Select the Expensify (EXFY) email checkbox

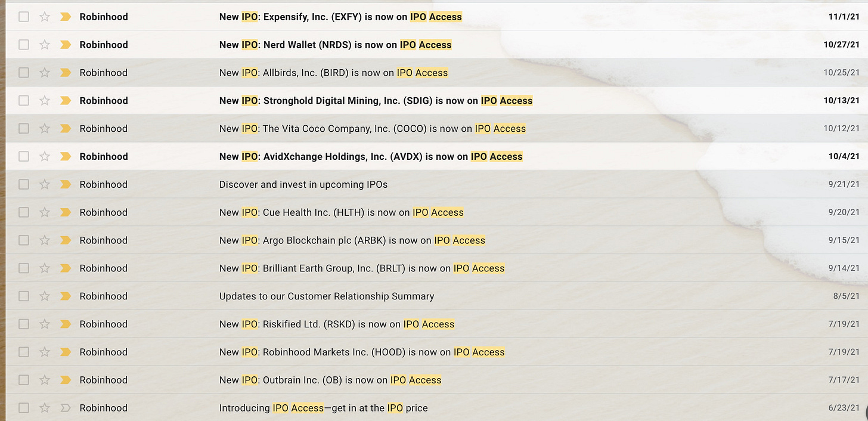[24, 17]
